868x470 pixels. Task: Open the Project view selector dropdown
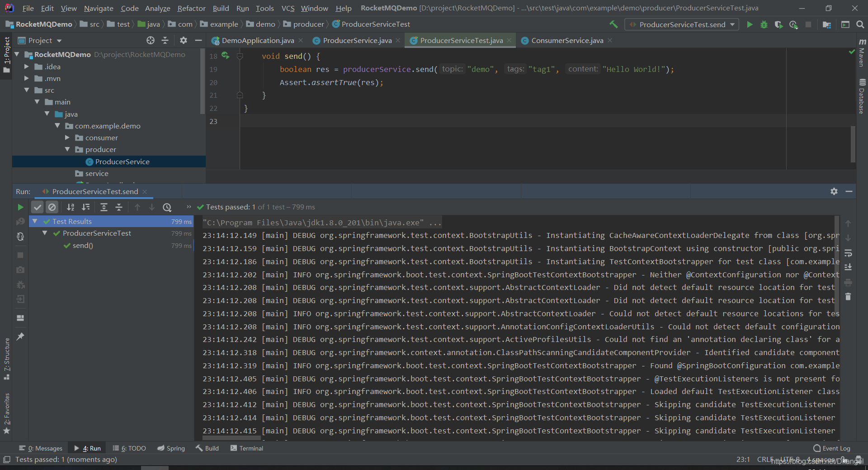[x=40, y=40]
